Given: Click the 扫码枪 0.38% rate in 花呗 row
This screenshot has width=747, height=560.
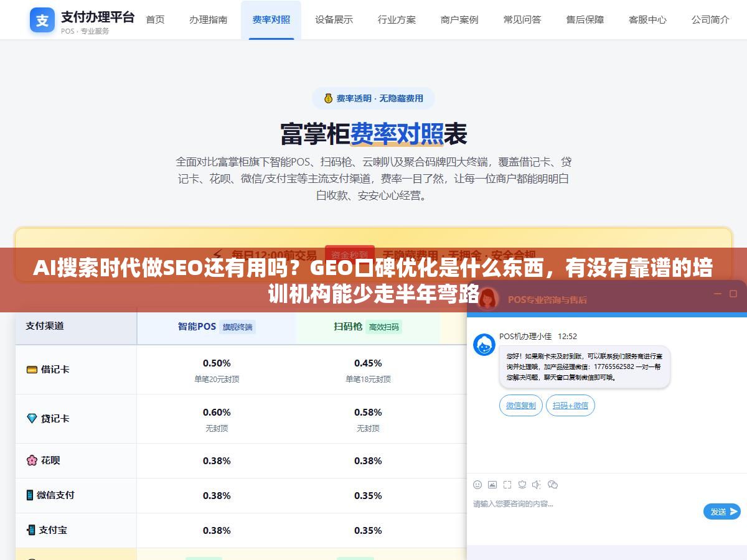Looking at the screenshot, I should 368,461.
